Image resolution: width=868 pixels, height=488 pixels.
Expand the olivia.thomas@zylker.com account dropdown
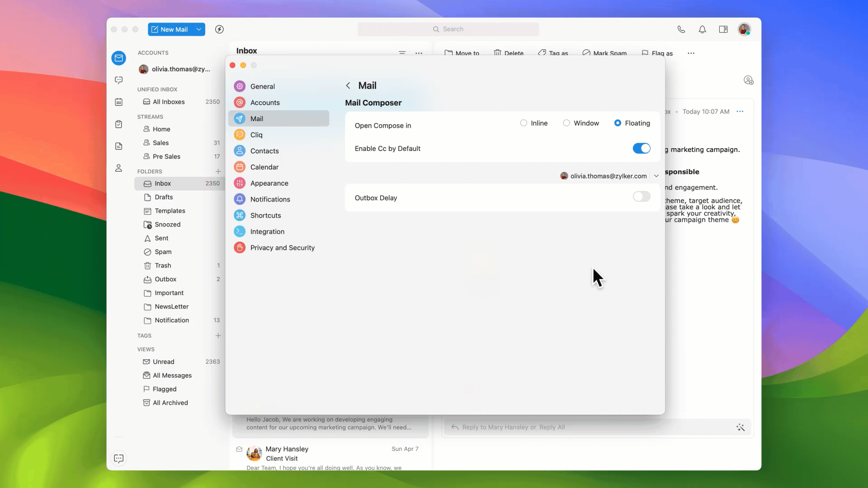(x=656, y=176)
